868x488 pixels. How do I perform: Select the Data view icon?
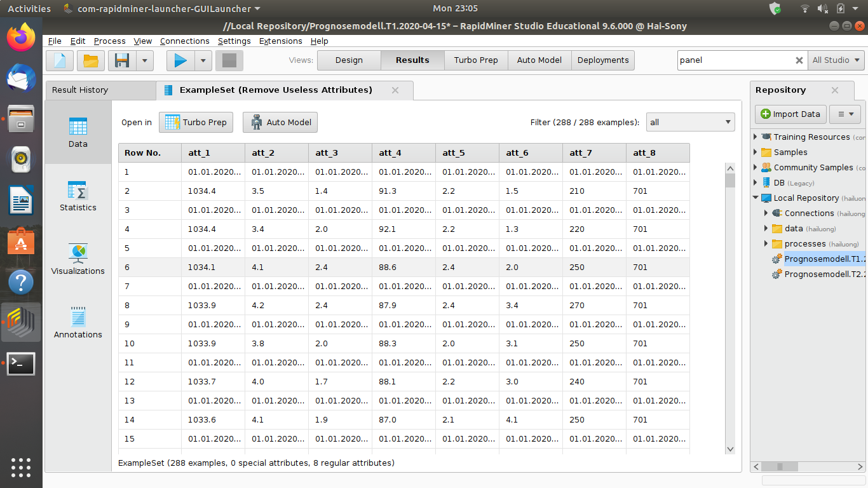tap(78, 132)
